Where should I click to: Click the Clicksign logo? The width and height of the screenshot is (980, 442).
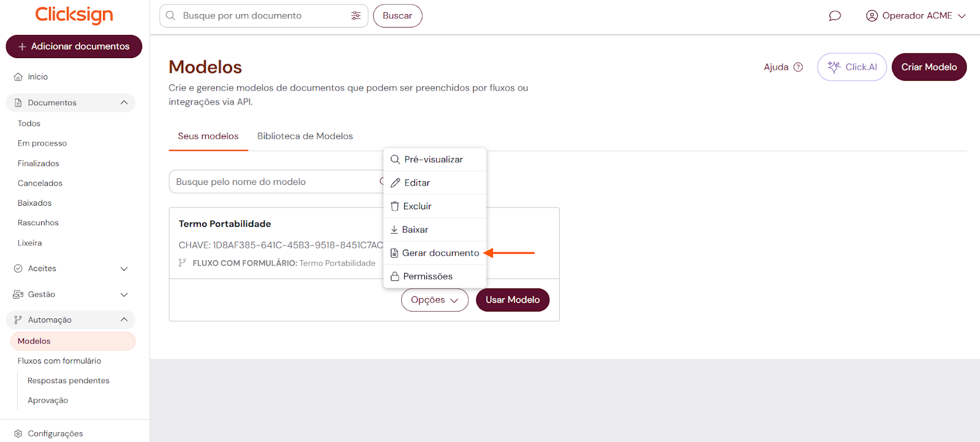pyautogui.click(x=74, y=15)
